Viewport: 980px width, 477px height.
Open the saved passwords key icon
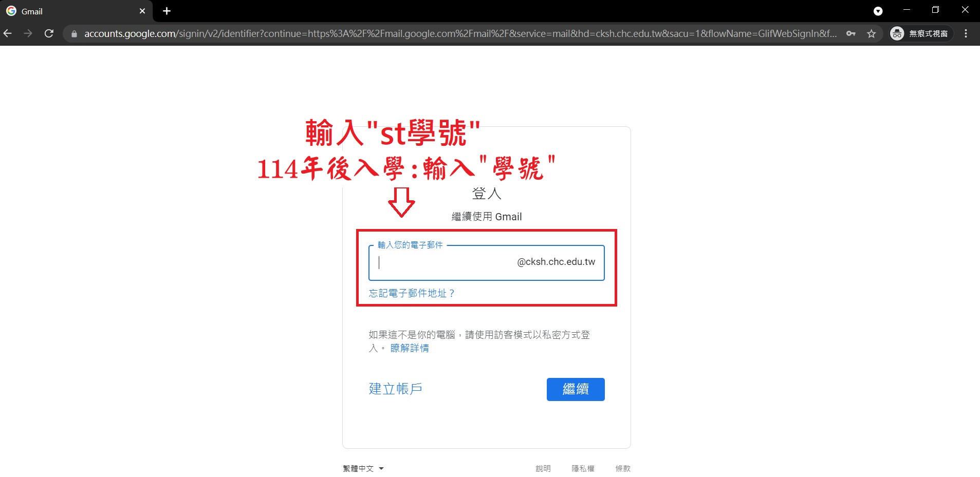[x=851, y=33]
